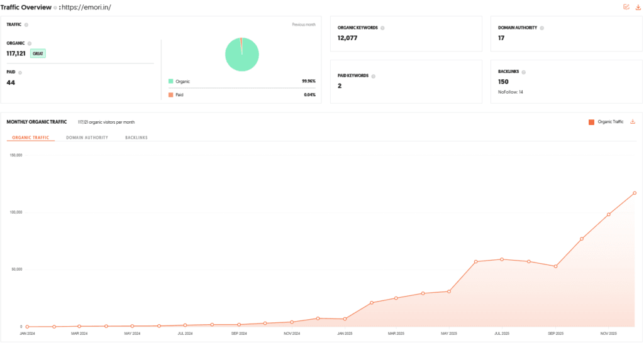Click the NOV 2024 x-axis label
This screenshot has height=343, width=644.
click(292, 334)
